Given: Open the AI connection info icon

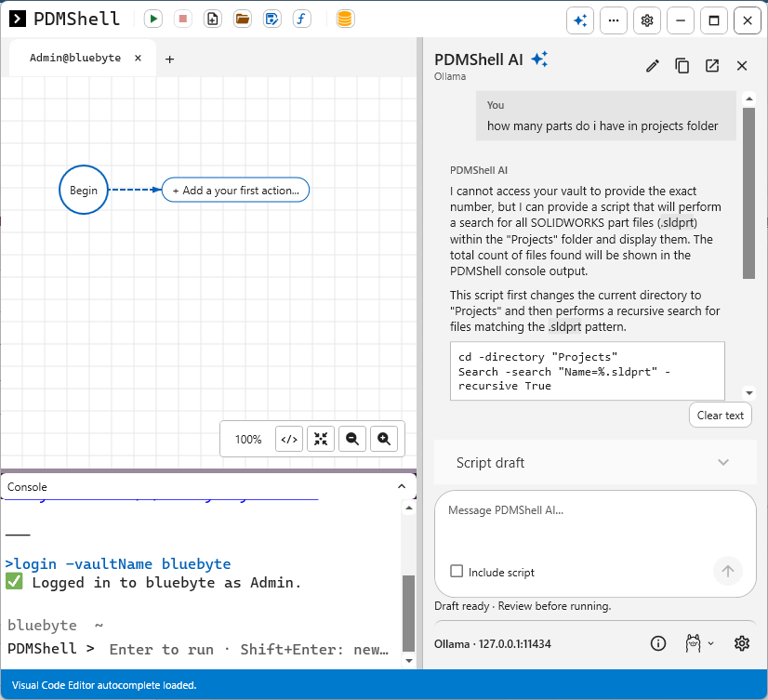Looking at the screenshot, I should click(x=658, y=643).
